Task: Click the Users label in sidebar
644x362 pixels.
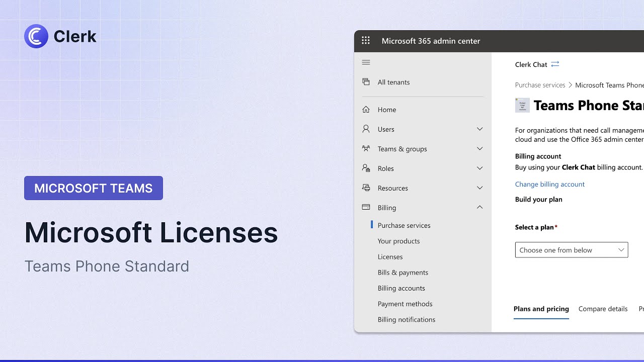Action: point(386,129)
